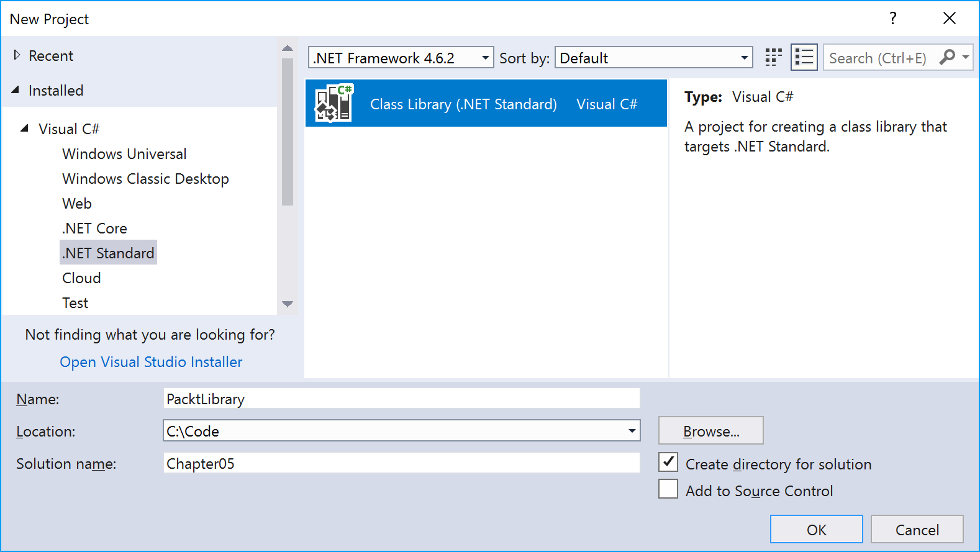Screen dimensions: 980x552
Task: Select Windows Classic Desktop category
Action: coord(145,179)
